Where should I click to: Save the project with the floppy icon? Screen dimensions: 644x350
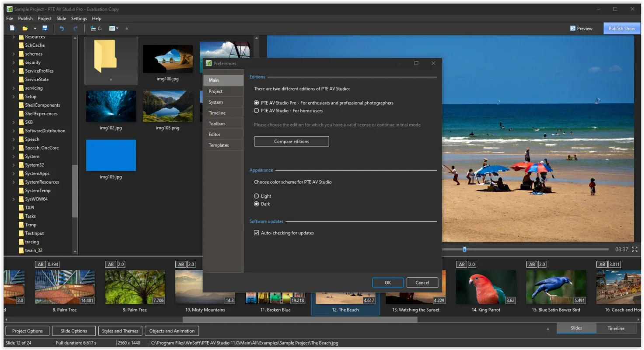click(45, 28)
